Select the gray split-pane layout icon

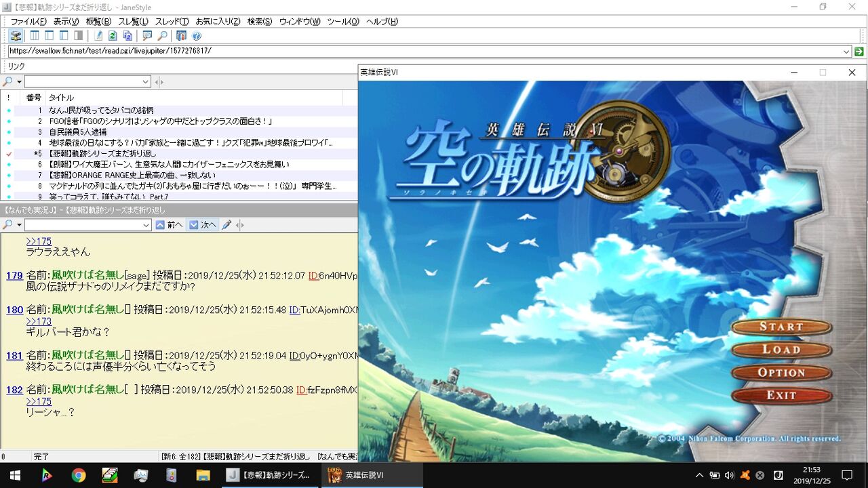coord(79,35)
